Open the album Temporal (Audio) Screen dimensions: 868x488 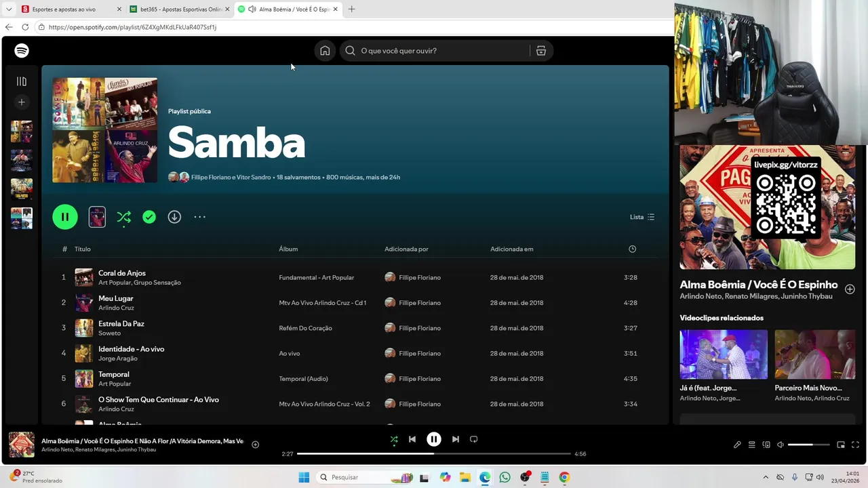304,379
